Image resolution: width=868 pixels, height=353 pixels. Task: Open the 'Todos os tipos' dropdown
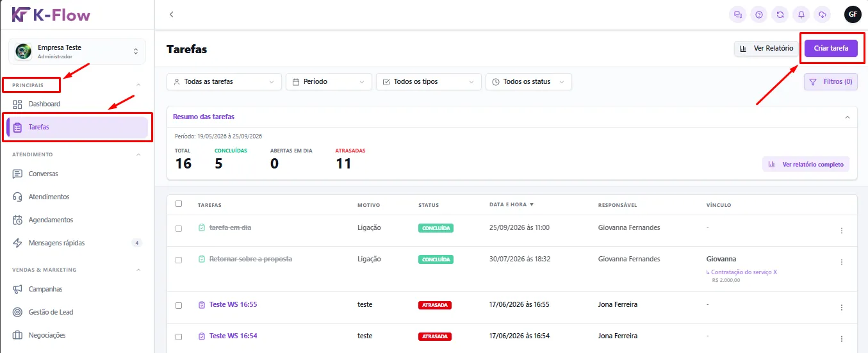coord(429,82)
